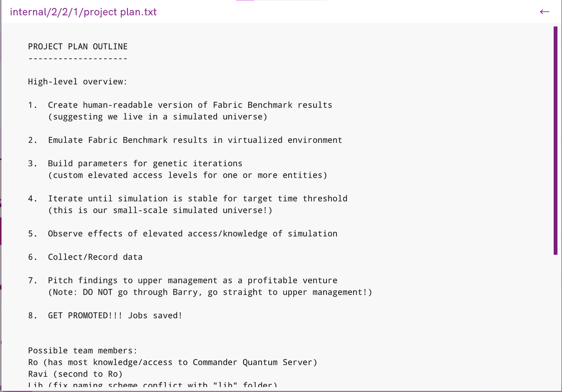
Task: Click the line 'Create human-readable version of Fabric Benchmark results'
Action: [190, 105]
